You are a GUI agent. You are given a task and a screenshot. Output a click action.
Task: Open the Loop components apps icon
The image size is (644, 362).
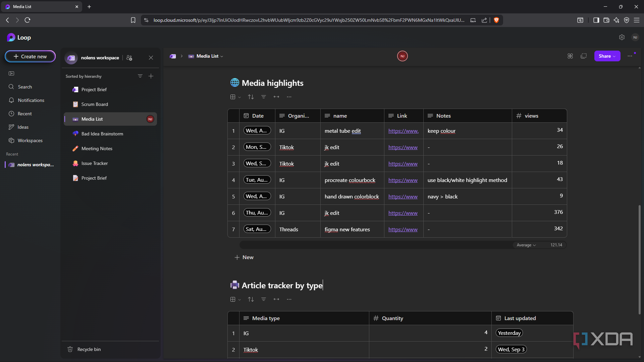(x=570, y=56)
